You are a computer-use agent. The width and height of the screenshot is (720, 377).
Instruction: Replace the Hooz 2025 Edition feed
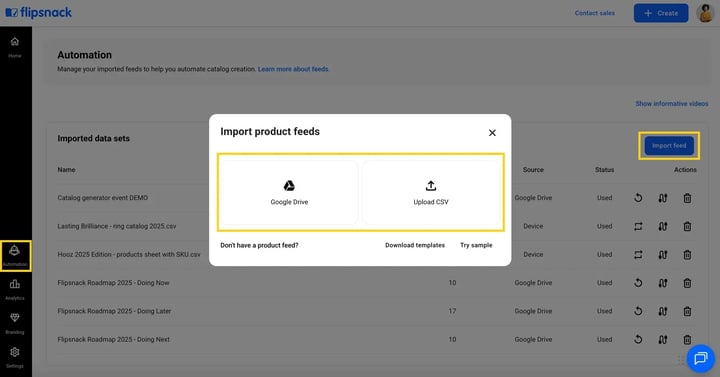point(638,255)
